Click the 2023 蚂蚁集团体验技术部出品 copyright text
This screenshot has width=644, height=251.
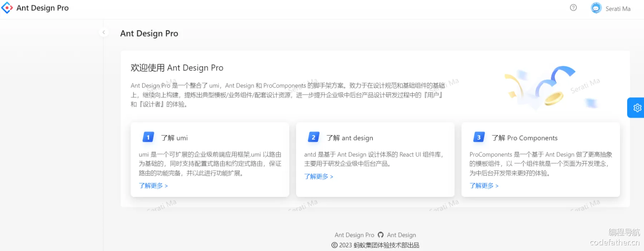tap(375, 245)
